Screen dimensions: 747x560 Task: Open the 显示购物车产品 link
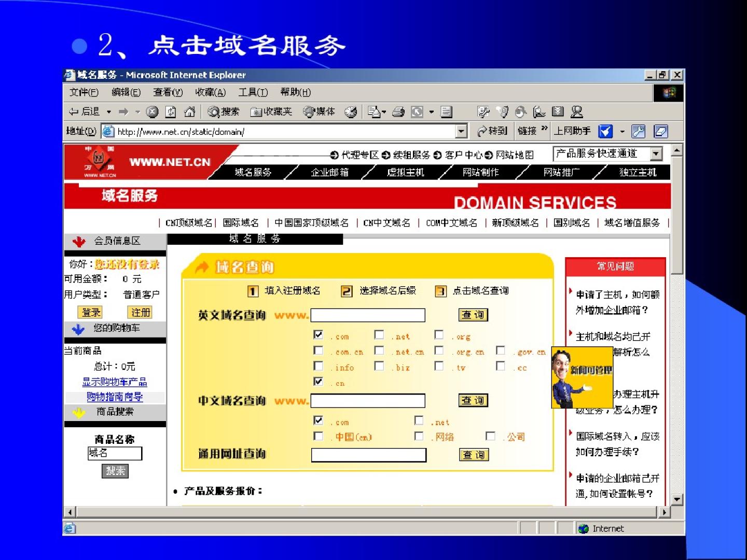(114, 382)
